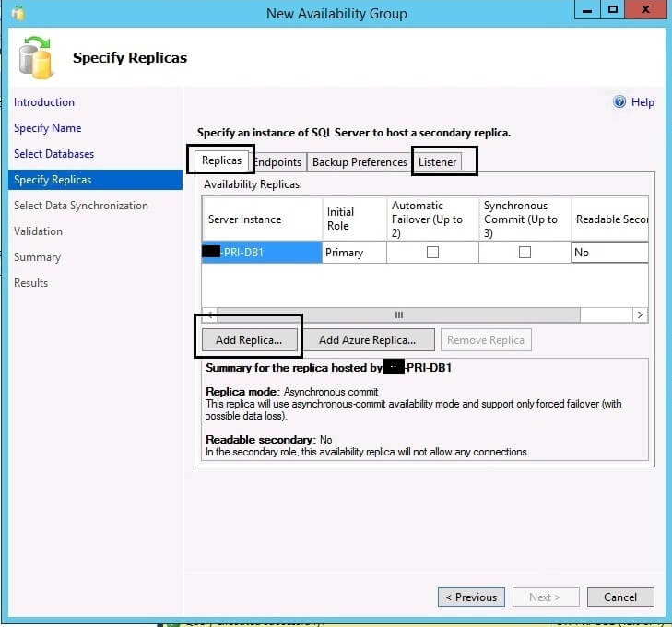The height and width of the screenshot is (627, 672).
Task: Click the database replica icon beside the heading
Action: pyautogui.click(x=37, y=58)
